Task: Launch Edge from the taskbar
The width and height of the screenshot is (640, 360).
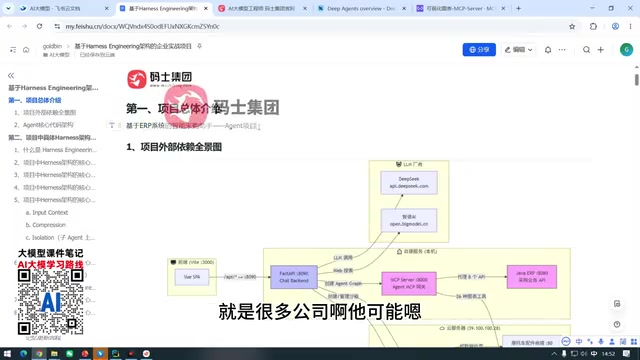Action: [x=23, y=353]
